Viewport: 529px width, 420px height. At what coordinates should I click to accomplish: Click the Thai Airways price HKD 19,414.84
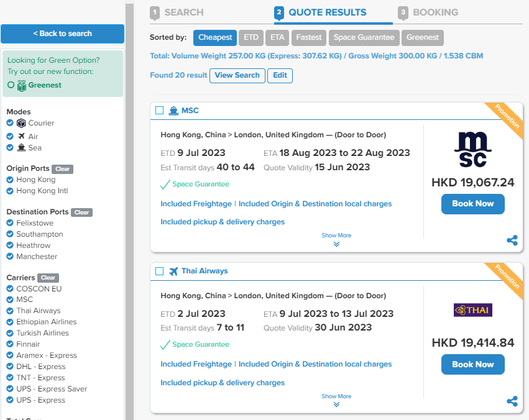472,343
